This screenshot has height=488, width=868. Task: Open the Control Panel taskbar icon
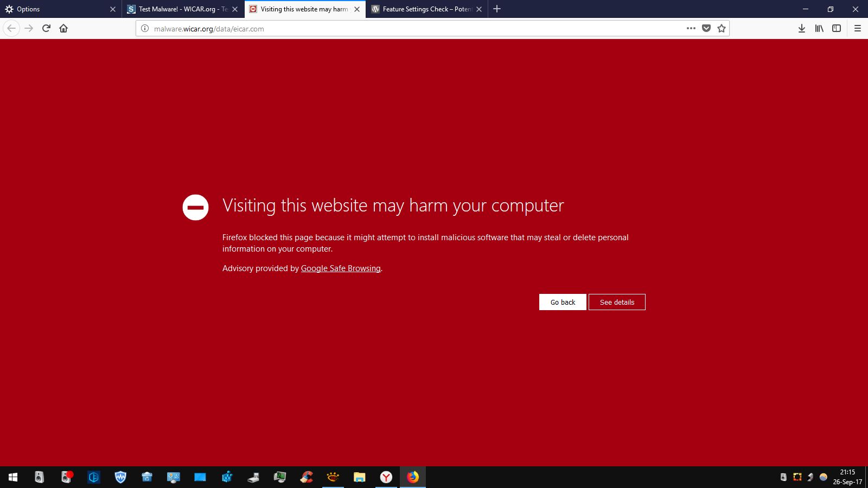point(174,477)
